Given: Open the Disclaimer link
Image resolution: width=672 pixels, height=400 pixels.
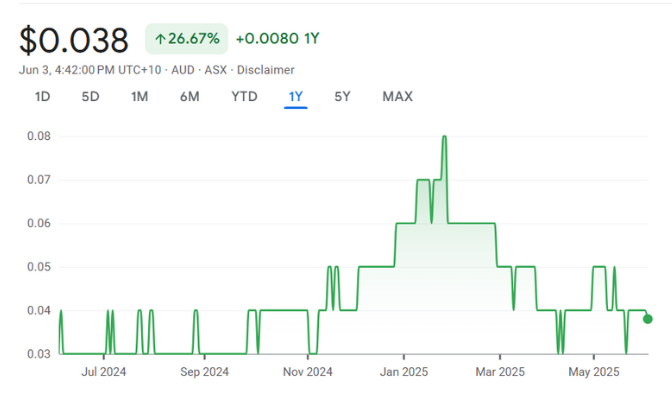Looking at the screenshot, I should (x=266, y=70).
